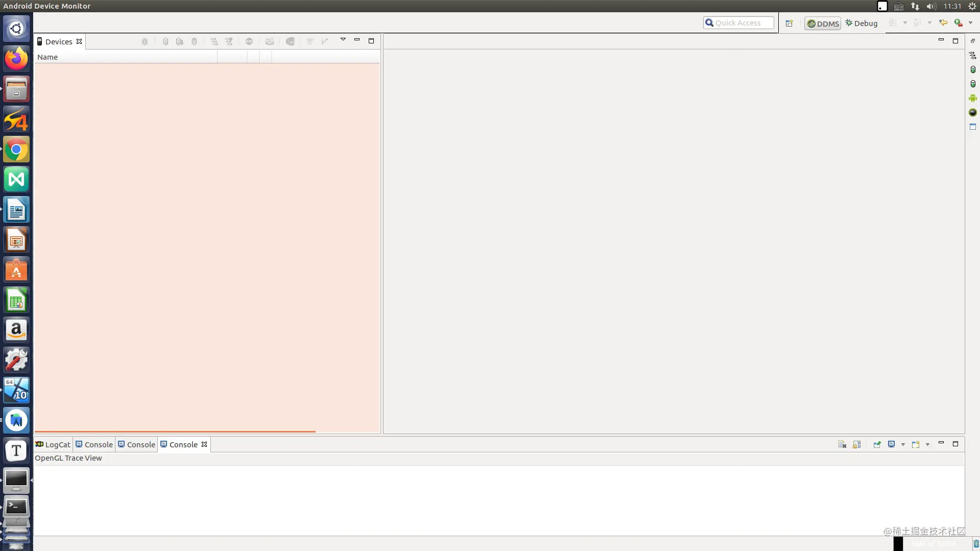This screenshot has height=551, width=980.
Task: Switch to the DDMS perspective
Action: point(823,23)
